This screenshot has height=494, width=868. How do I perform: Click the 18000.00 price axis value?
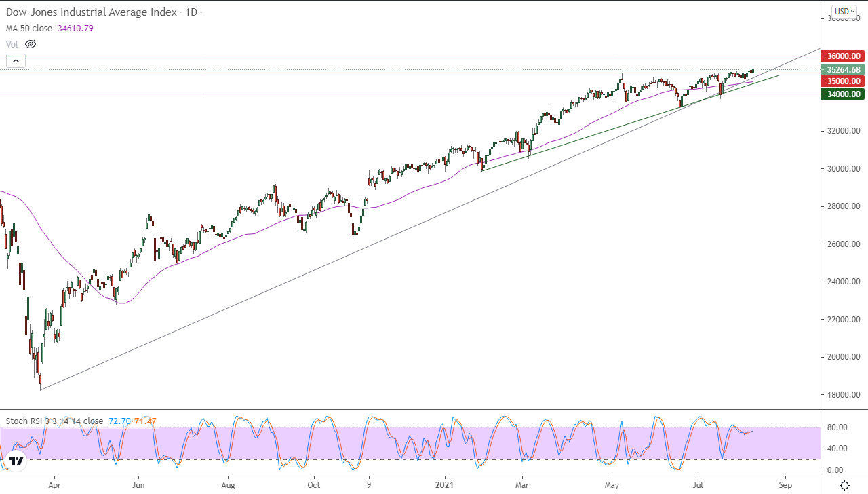[844, 395]
